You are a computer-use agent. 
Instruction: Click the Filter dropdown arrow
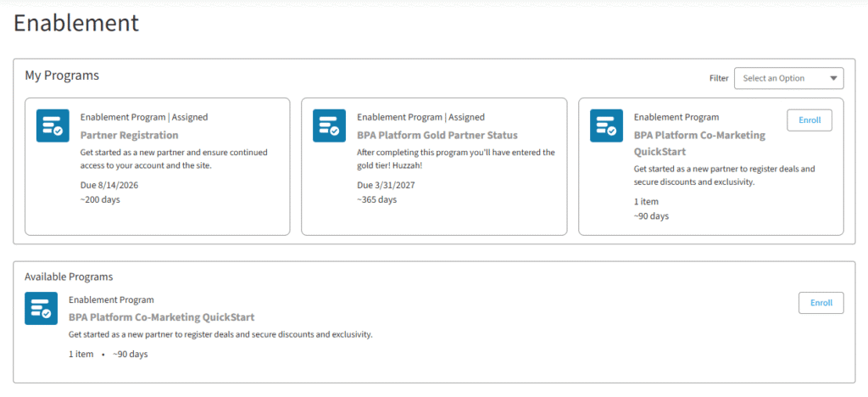coord(833,78)
